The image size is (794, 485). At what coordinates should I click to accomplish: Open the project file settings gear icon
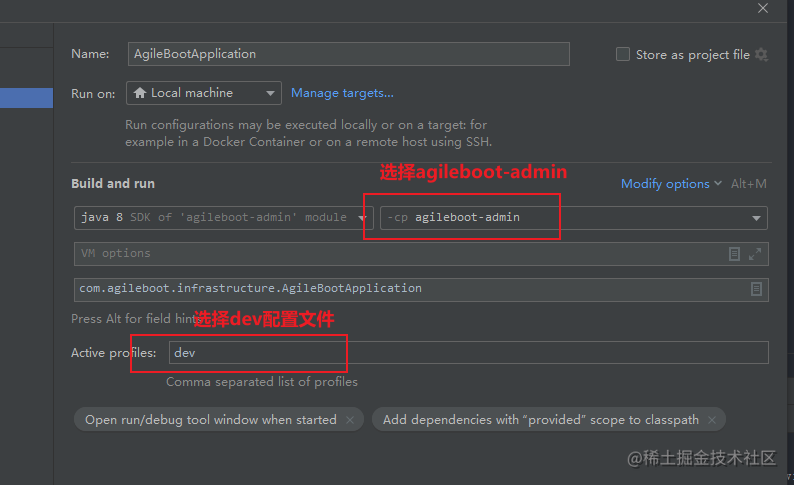point(762,54)
